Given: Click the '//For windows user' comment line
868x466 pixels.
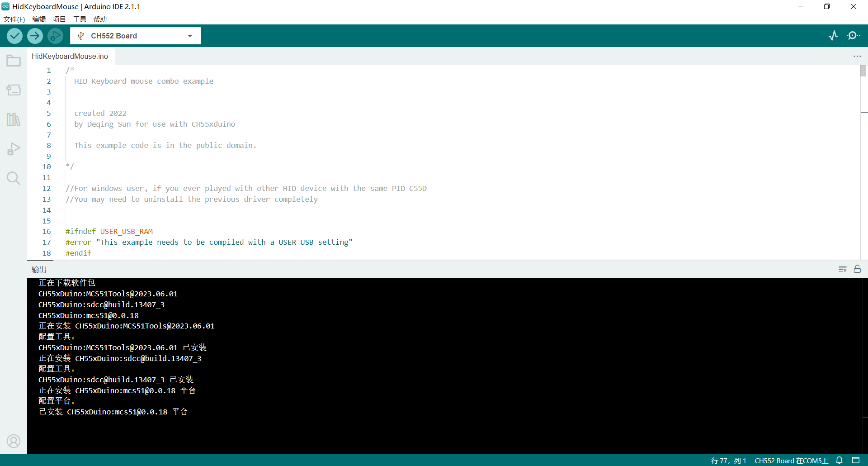Looking at the screenshot, I should [x=246, y=188].
